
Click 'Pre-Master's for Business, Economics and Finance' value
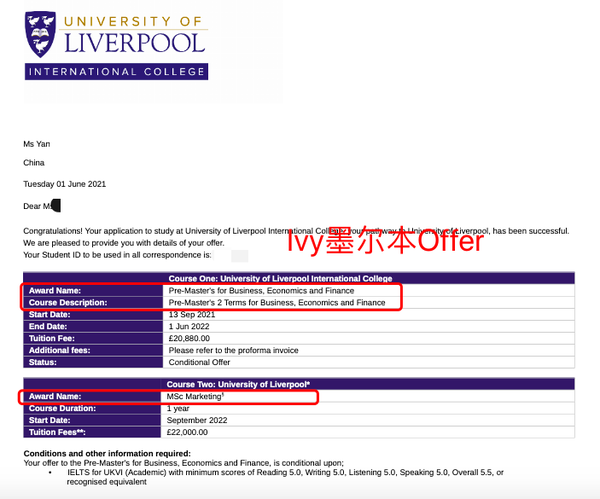coord(261,290)
